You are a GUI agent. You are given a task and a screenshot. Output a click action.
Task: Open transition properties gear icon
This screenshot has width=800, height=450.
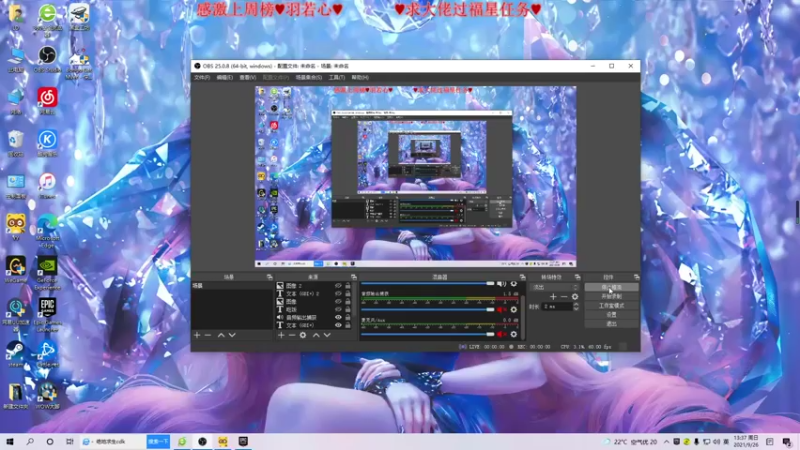(x=575, y=297)
